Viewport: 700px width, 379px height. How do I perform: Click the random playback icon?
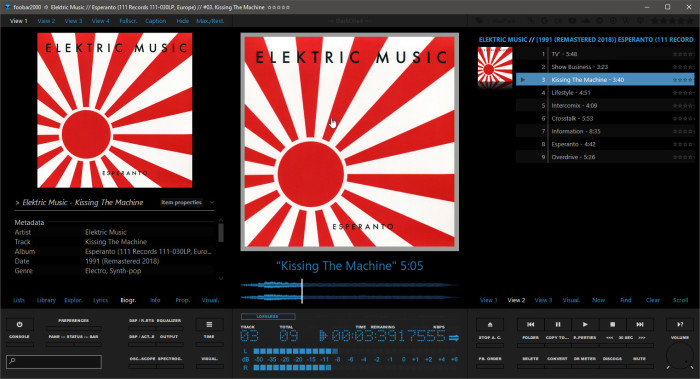(680, 325)
